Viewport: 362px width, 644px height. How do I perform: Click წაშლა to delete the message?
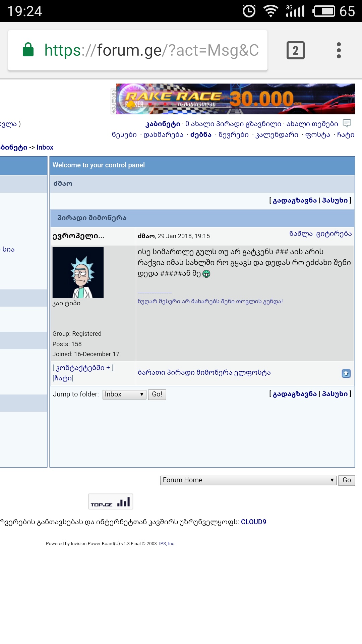(301, 234)
